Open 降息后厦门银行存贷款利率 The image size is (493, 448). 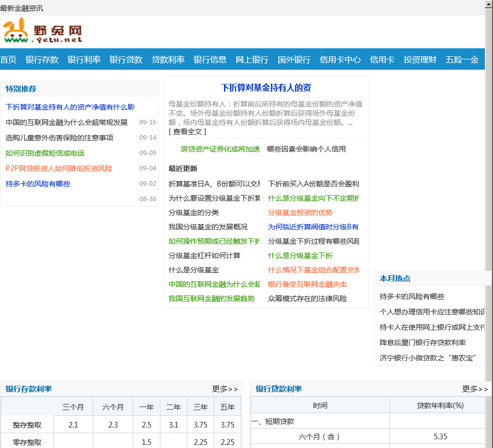[423, 343]
